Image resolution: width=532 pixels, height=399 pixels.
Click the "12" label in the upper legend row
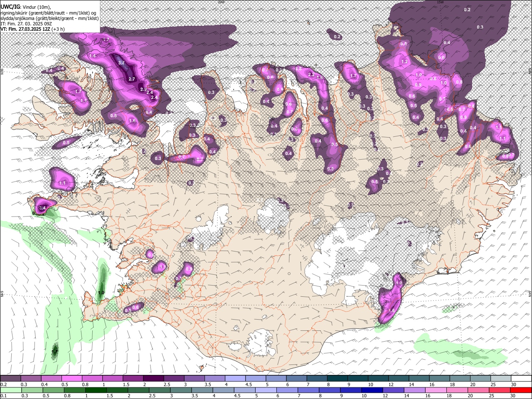tap(391, 384)
